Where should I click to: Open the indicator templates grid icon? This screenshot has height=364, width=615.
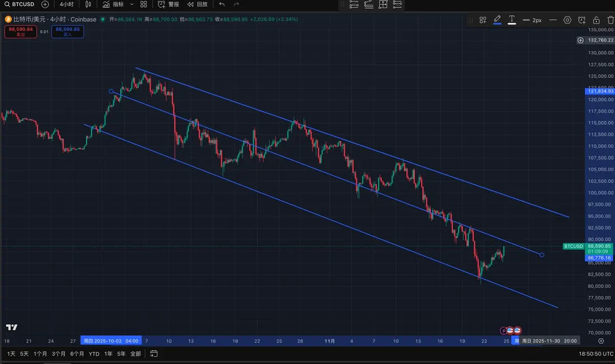tap(143, 4)
